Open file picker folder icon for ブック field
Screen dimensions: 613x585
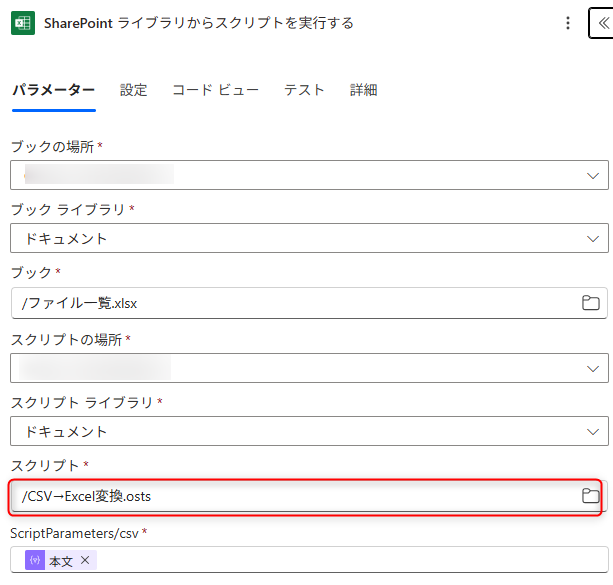pos(590,303)
